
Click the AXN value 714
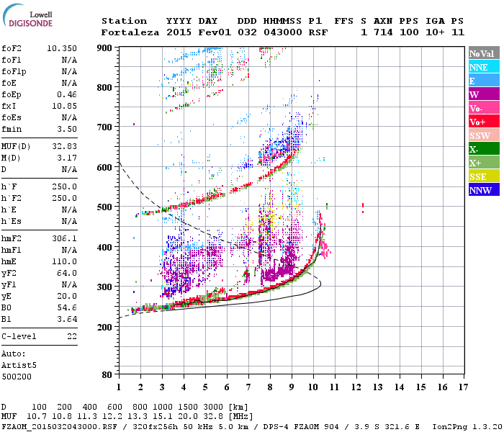point(383,32)
